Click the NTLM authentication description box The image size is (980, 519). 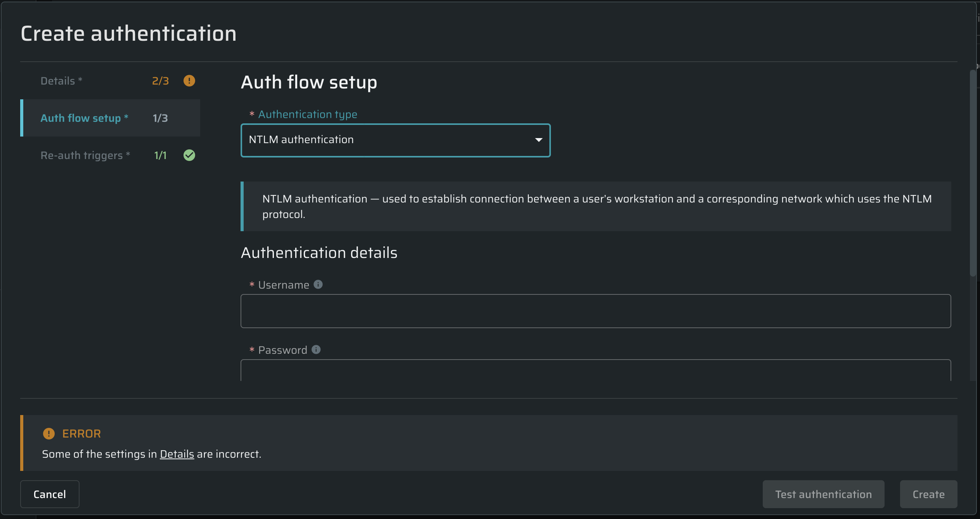coord(597,206)
